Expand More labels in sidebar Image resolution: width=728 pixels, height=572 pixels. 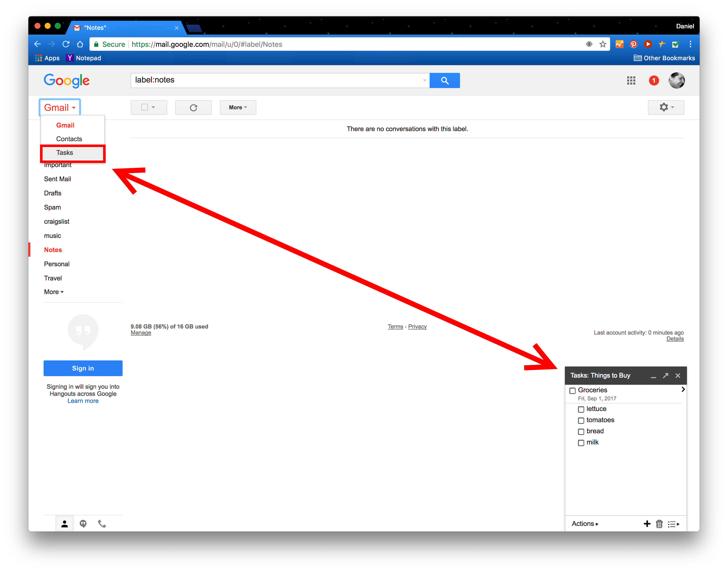[54, 292]
